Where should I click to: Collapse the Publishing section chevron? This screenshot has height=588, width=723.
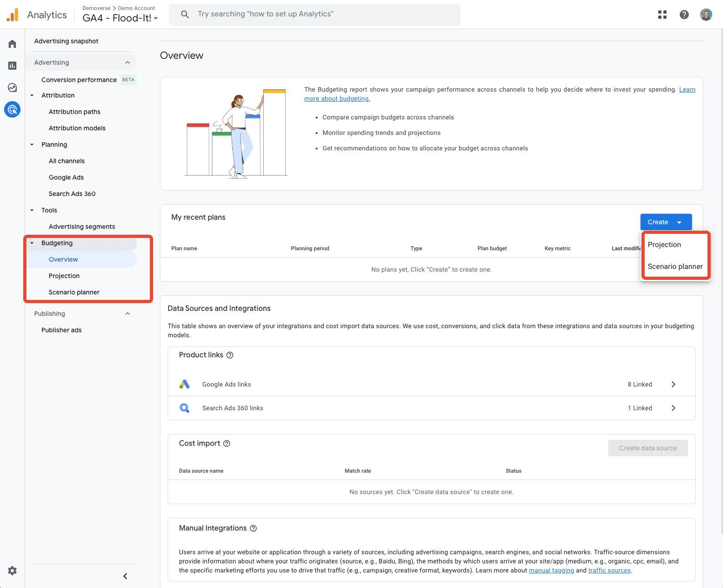[x=128, y=314]
